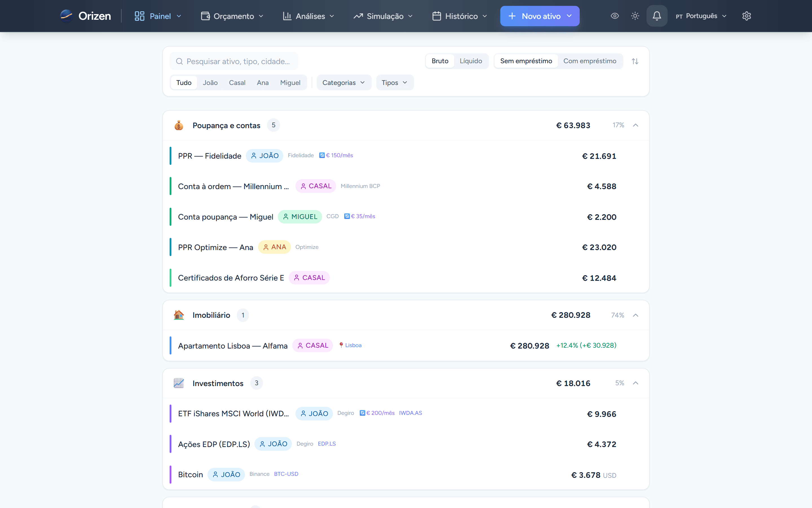This screenshot has height=508, width=812.
Task: Click JOÃO badge on Ações EDP row
Action: 273,444
